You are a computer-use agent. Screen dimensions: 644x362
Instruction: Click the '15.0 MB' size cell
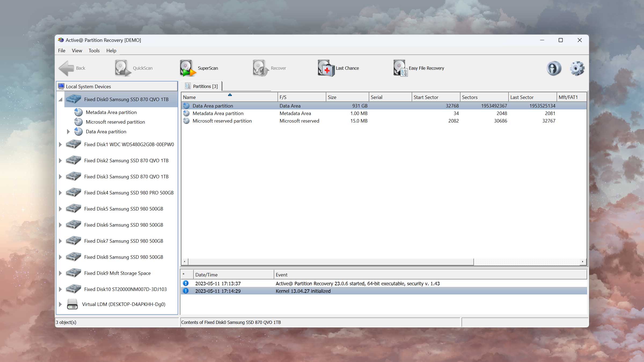click(x=359, y=121)
